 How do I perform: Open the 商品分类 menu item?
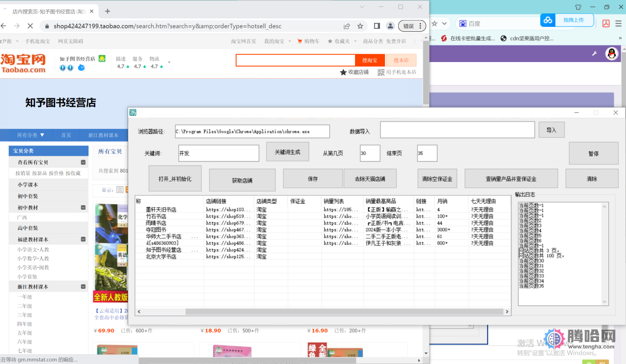pyautogui.click(x=373, y=42)
